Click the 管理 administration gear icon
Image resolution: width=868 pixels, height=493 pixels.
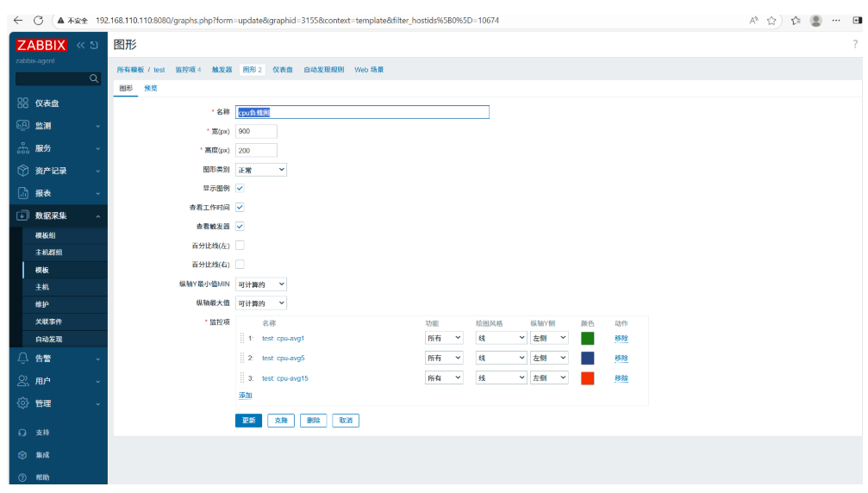[22, 403]
